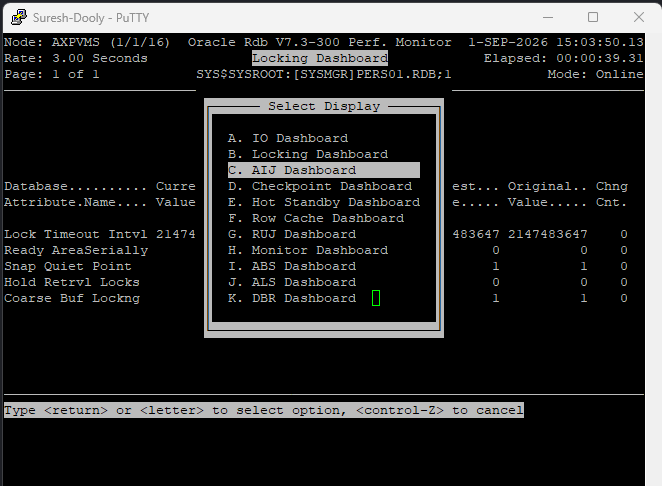
Task: Click the Ready AreaSerially row label
Action: click(x=76, y=250)
